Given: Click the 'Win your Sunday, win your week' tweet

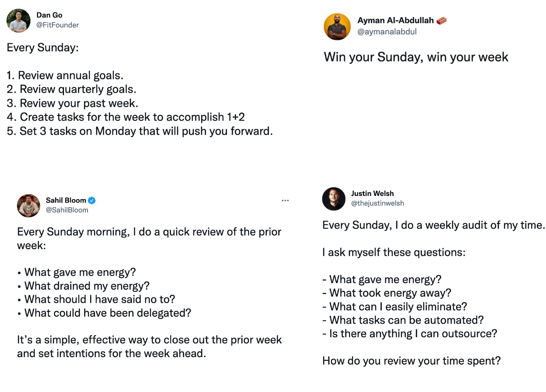Looking at the screenshot, I should point(416,57).
